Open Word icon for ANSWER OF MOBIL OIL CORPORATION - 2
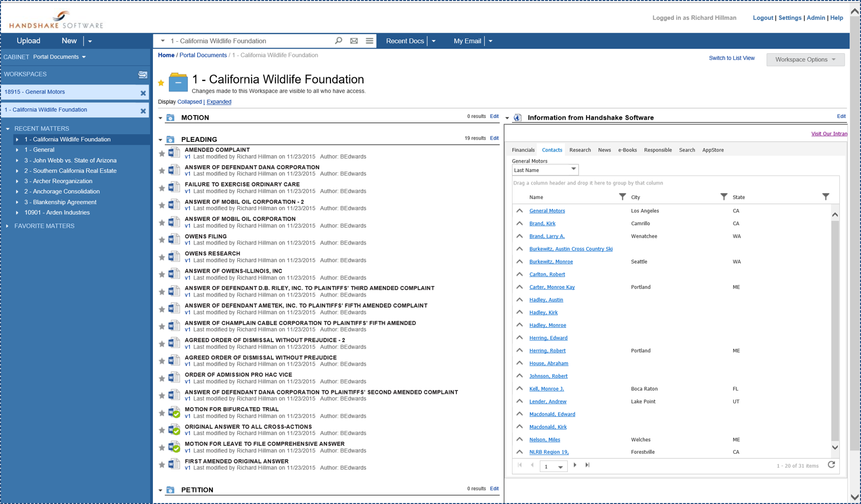 [174, 205]
